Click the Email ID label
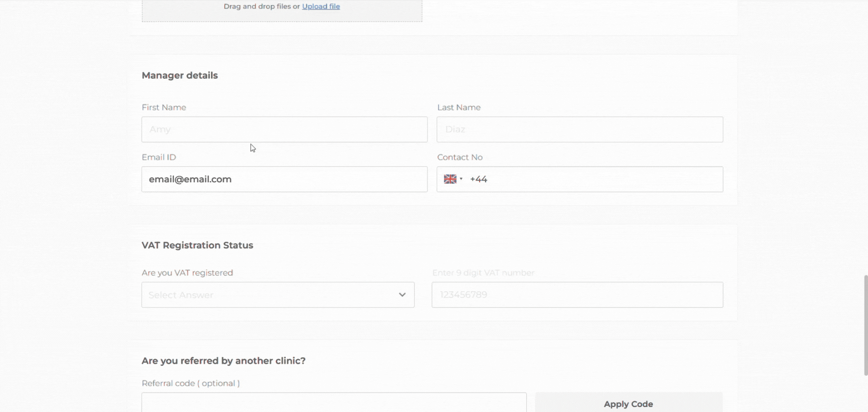 [x=159, y=157]
